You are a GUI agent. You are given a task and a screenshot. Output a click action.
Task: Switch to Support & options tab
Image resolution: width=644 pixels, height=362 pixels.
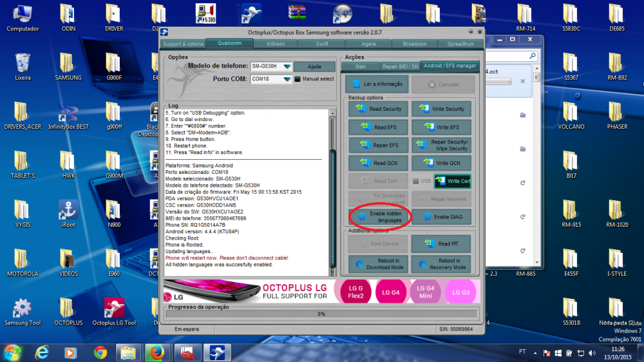coord(183,44)
